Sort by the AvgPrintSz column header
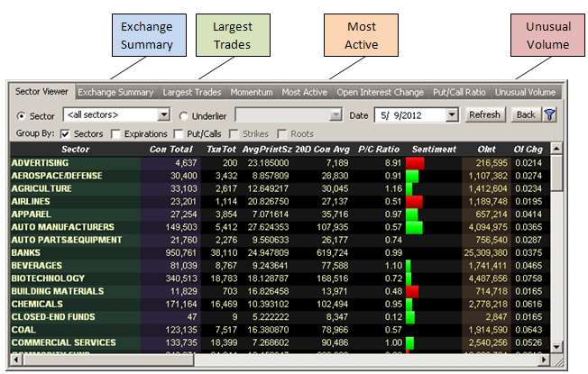Screen dimensions: 588x374 pyautogui.click(x=267, y=150)
